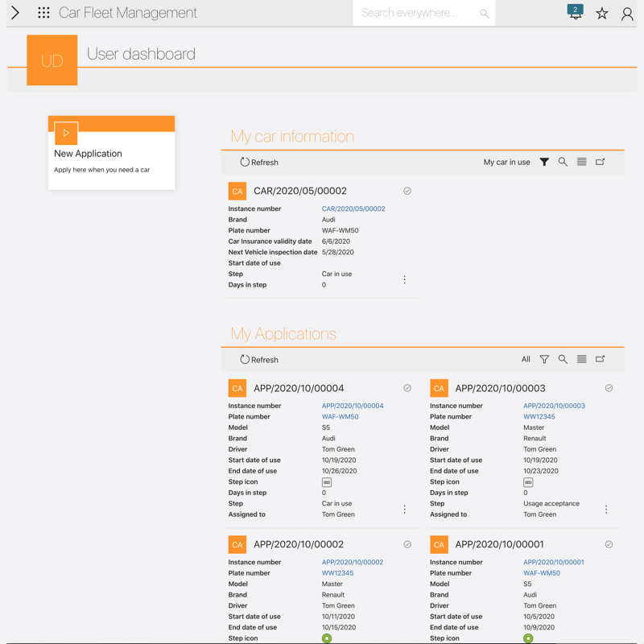Open the user profile icon
The width and height of the screenshot is (644, 644).
(627, 13)
